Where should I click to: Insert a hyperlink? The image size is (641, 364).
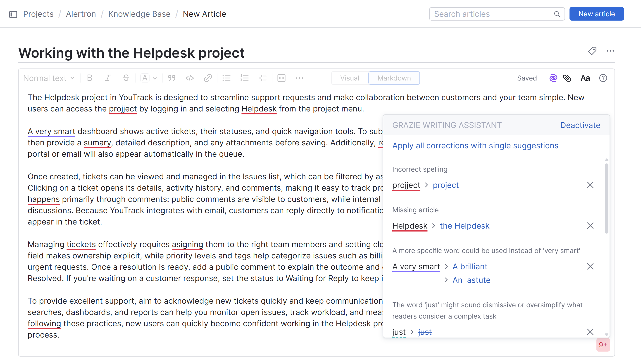pos(208,78)
